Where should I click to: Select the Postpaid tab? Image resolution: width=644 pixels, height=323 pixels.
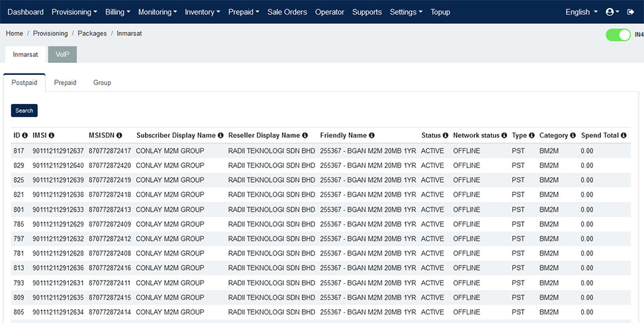24,83
